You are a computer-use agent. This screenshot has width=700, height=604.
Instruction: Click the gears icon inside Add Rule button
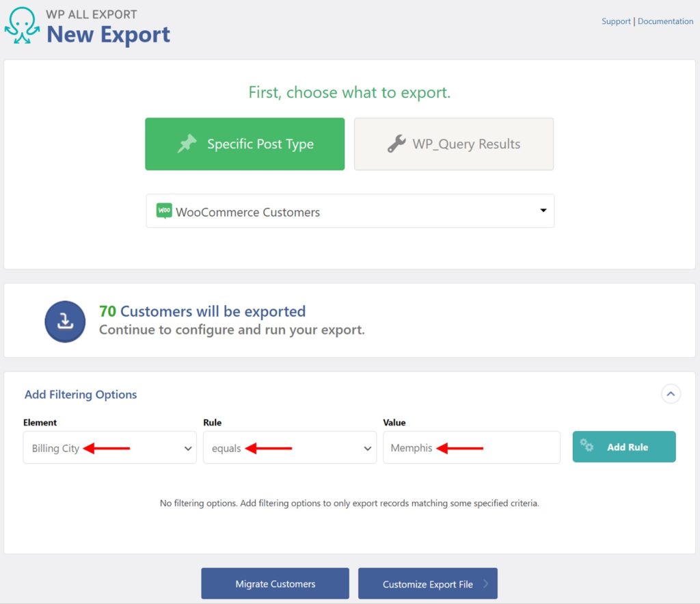(x=587, y=446)
